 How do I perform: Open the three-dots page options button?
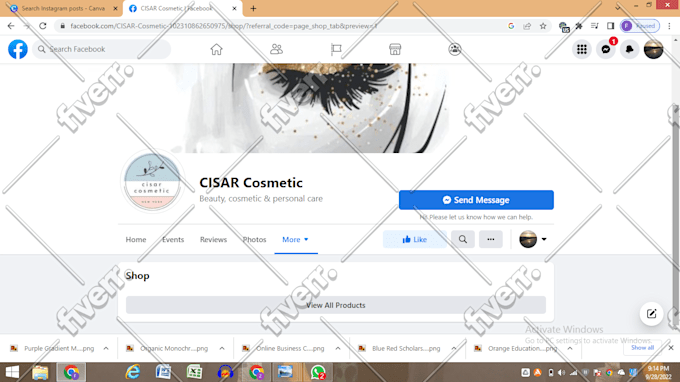click(490, 239)
